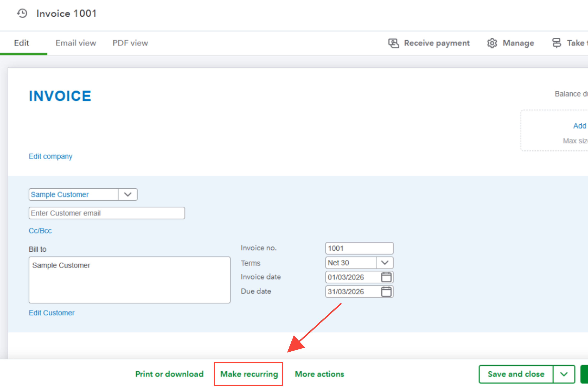Image resolution: width=588 pixels, height=388 pixels.
Task: Open the Manage gear icon
Action: click(x=492, y=43)
